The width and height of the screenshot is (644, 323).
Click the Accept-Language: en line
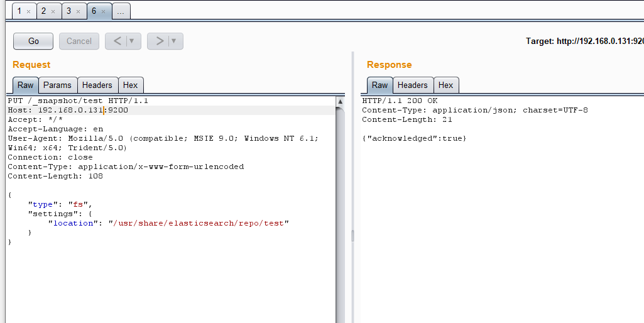coord(55,129)
